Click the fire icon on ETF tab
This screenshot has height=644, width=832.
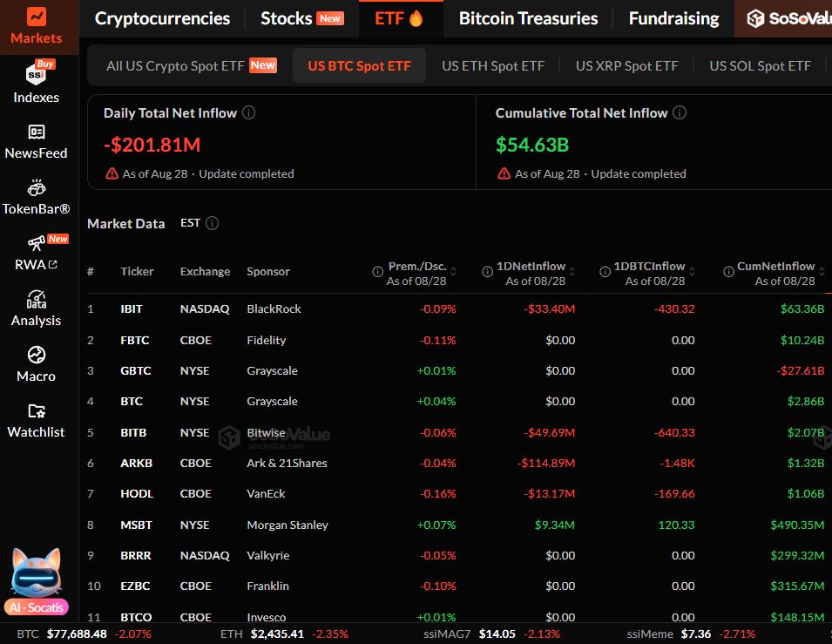416,18
